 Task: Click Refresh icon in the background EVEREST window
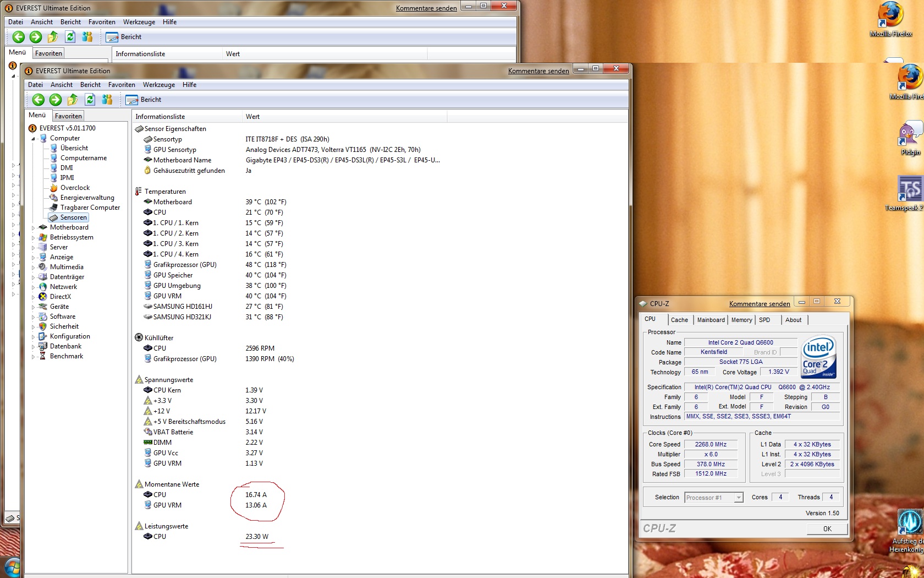point(70,37)
